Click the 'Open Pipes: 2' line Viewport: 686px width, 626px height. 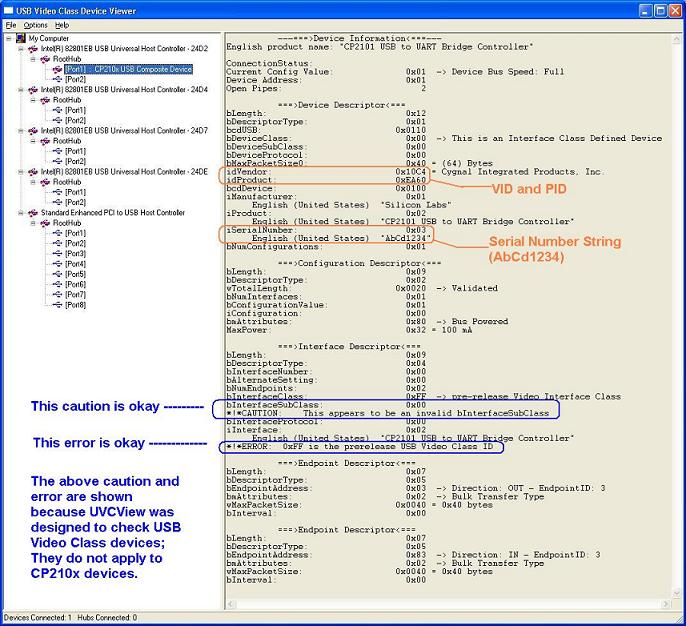326,89
